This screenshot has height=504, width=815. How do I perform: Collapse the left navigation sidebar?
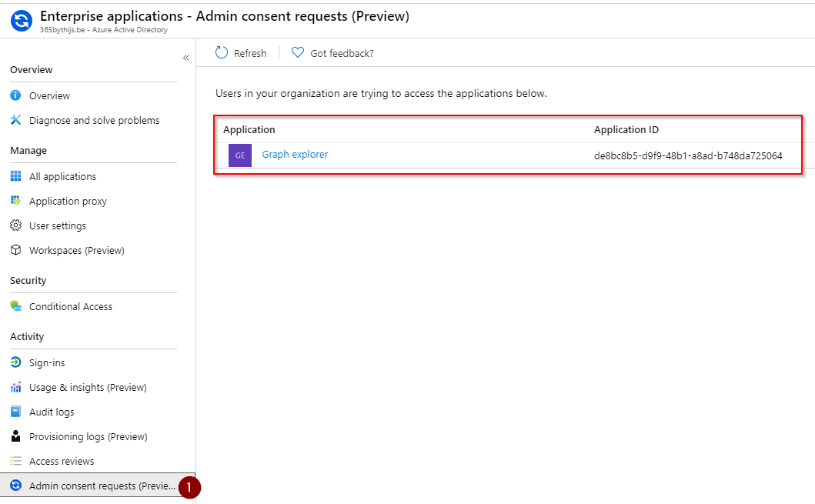click(185, 58)
